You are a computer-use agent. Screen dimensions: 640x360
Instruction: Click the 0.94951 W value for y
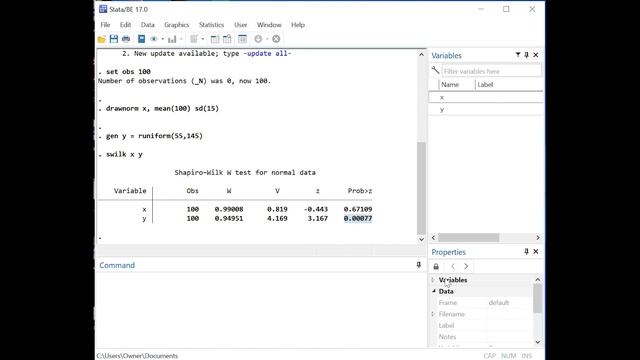tap(229, 219)
